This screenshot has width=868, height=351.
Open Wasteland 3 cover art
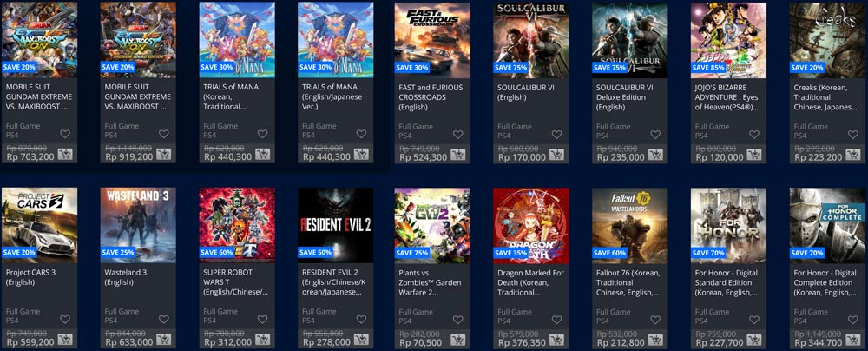click(138, 225)
